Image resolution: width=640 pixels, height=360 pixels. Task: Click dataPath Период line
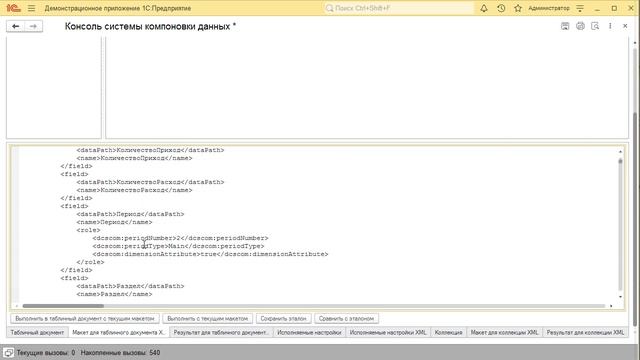pyautogui.click(x=130, y=214)
